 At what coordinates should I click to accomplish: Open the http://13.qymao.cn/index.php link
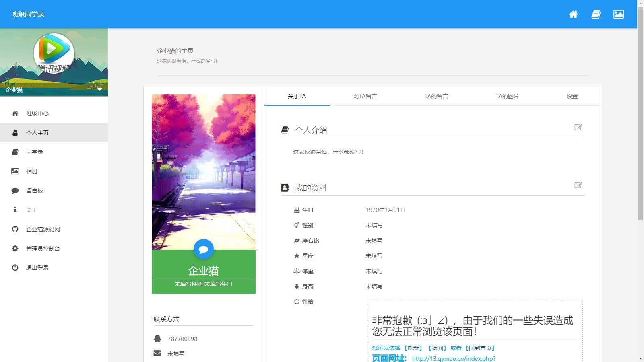pos(454,358)
